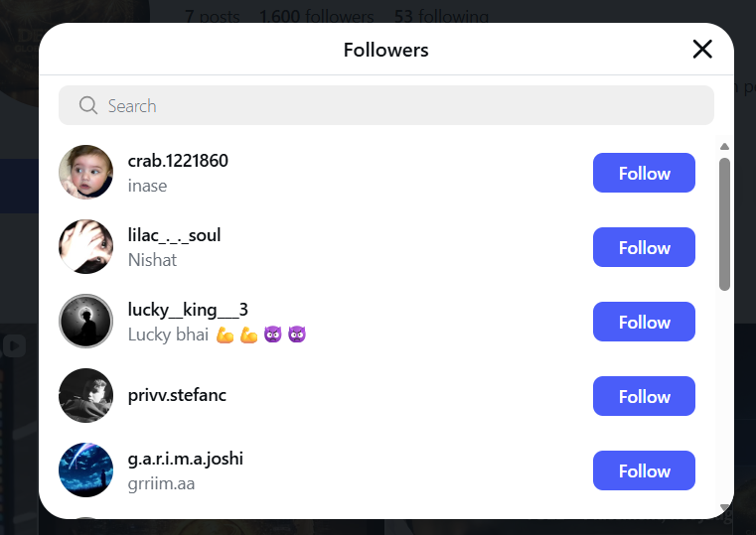
Task: Close the Followers dialog with the X
Action: (x=702, y=50)
